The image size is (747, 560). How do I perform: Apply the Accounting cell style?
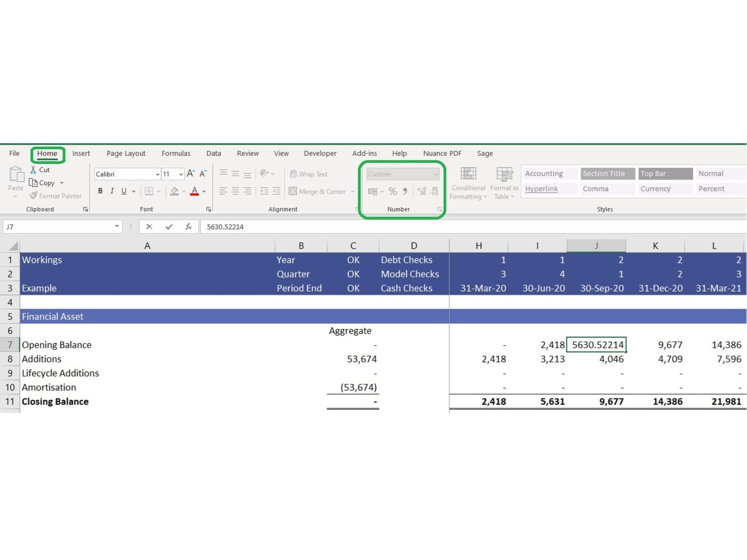pyautogui.click(x=544, y=174)
